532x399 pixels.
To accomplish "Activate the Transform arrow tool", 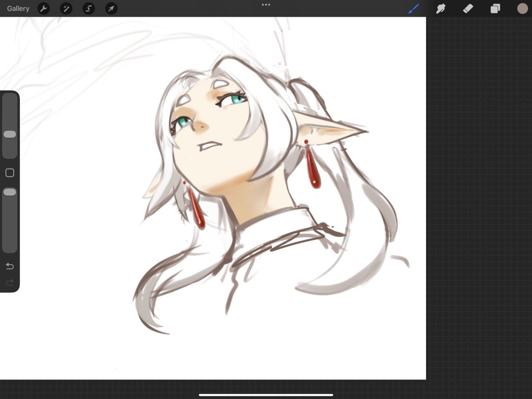I will [x=111, y=8].
